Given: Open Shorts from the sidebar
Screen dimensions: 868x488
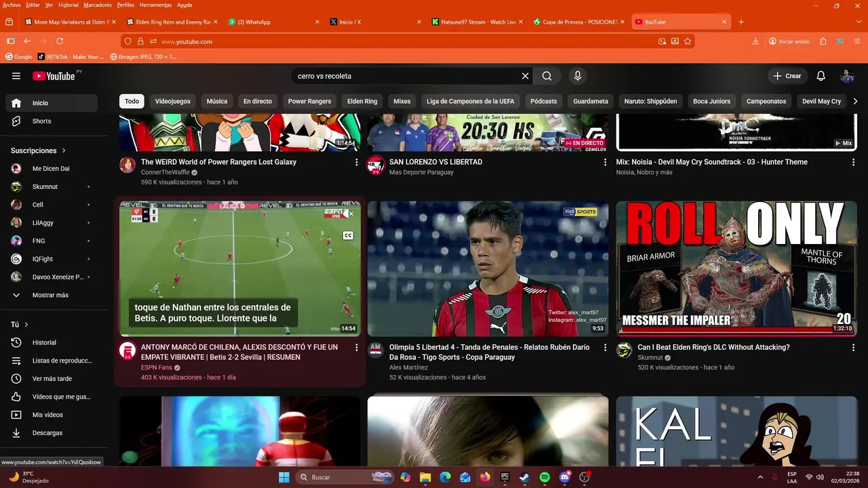Looking at the screenshot, I should [52, 121].
